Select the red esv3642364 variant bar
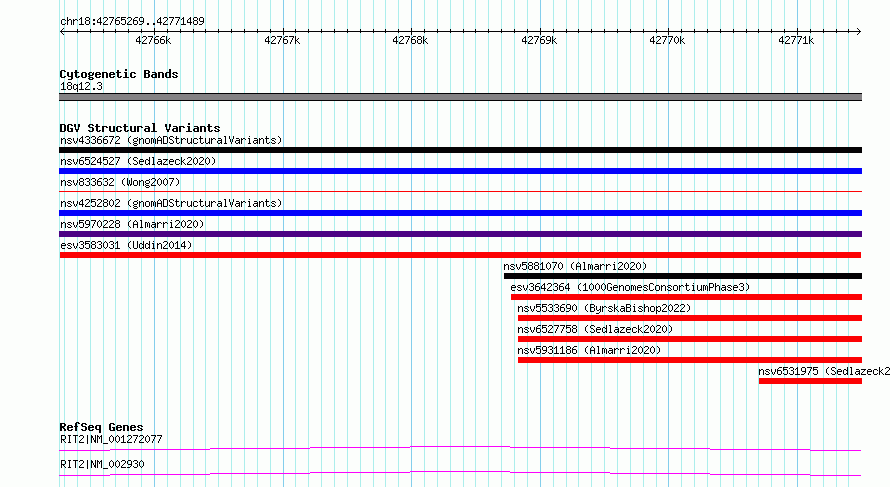 (x=686, y=297)
